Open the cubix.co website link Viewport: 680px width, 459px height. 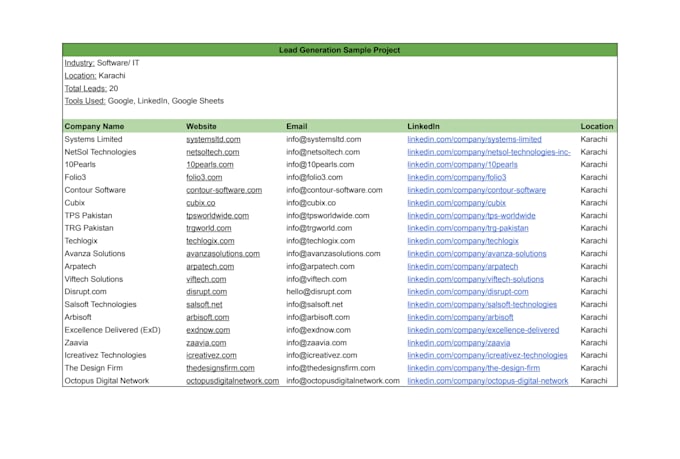tap(200, 203)
